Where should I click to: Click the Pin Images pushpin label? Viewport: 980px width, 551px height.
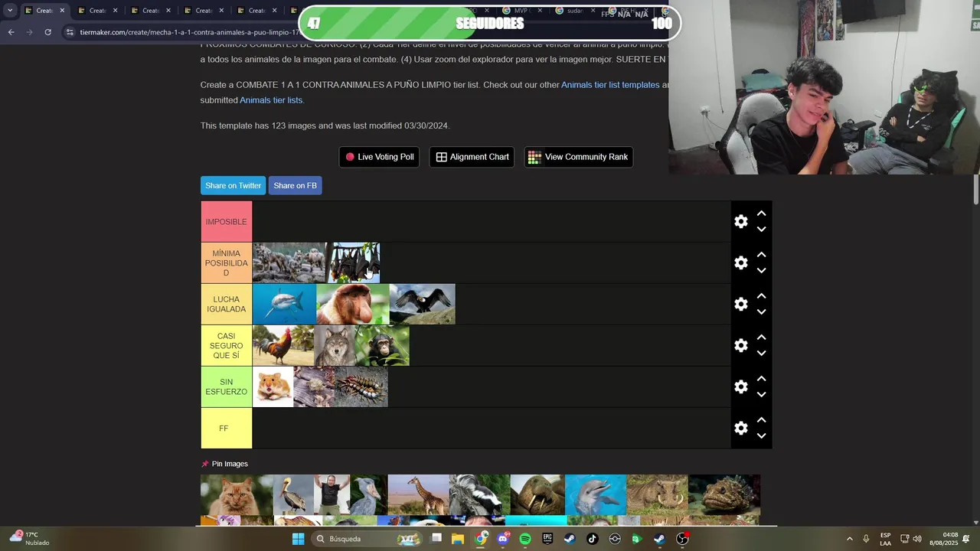[224, 464]
